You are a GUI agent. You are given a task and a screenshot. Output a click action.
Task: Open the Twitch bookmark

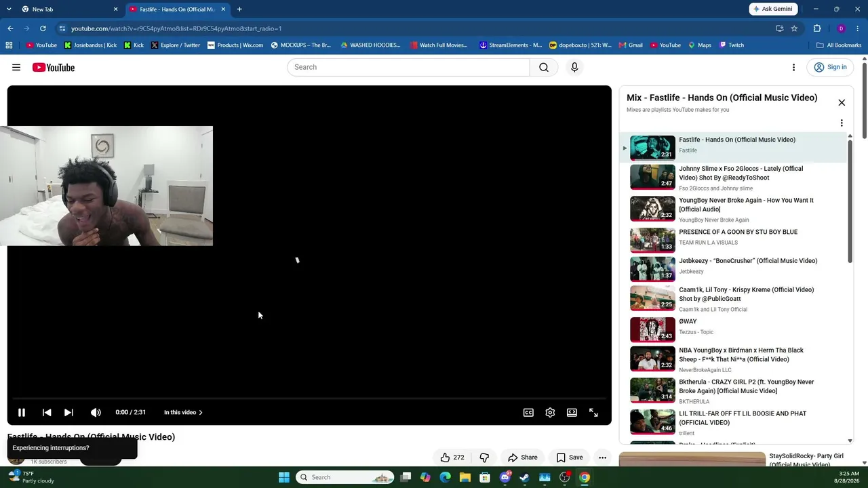click(732, 45)
